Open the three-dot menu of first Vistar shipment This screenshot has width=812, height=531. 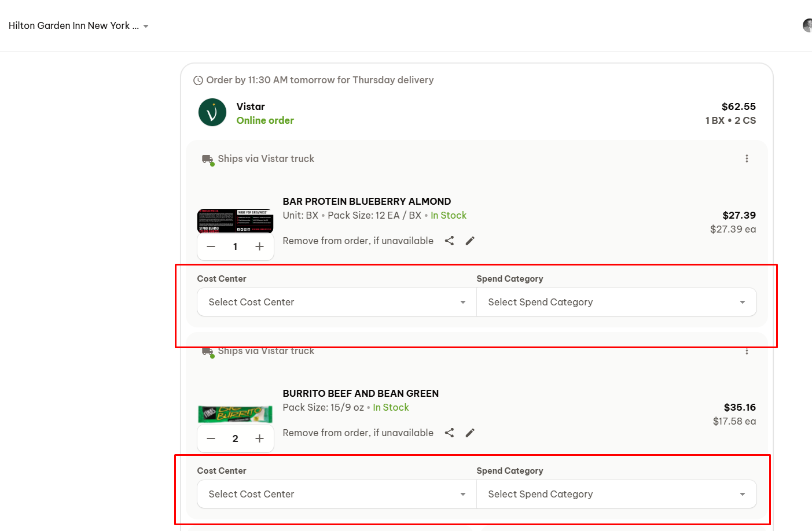click(x=747, y=158)
